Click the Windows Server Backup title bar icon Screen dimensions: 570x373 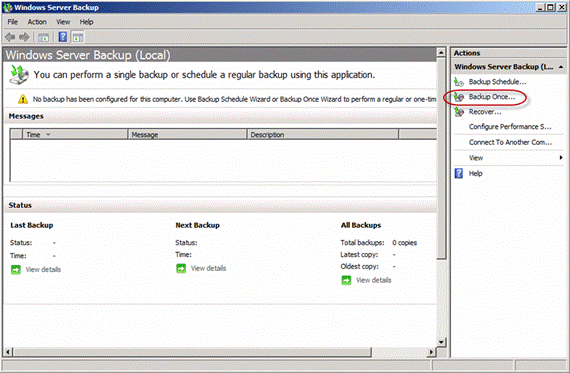click(x=8, y=7)
